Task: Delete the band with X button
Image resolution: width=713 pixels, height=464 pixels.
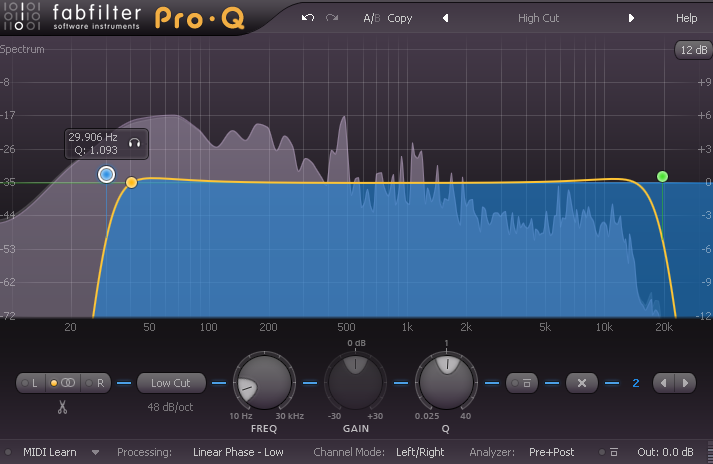Action: coord(582,383)
